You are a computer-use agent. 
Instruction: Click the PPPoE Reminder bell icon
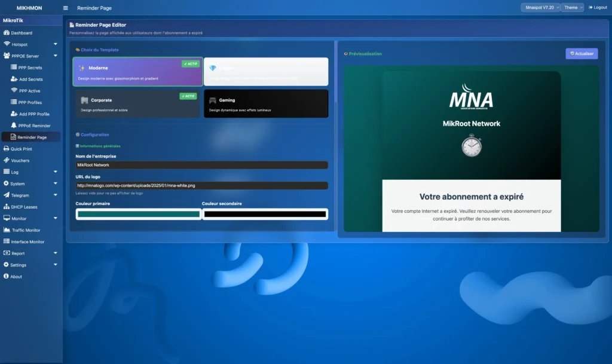tap(14, 126)
